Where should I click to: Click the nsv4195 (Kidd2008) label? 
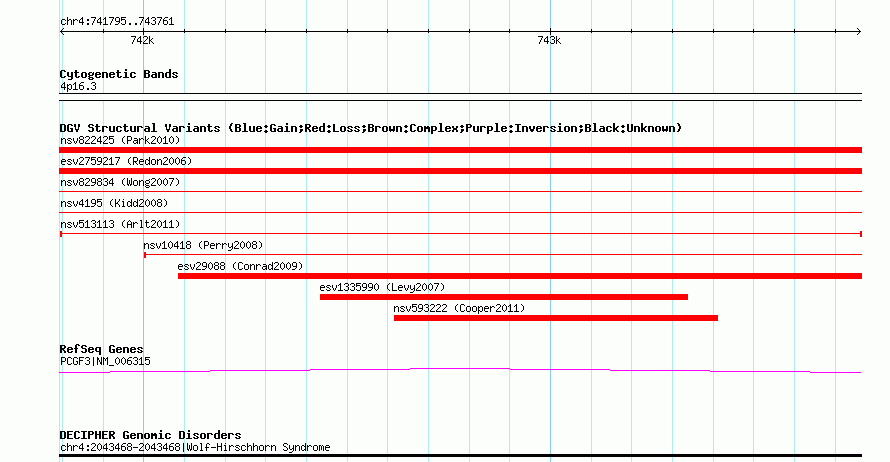114,203
